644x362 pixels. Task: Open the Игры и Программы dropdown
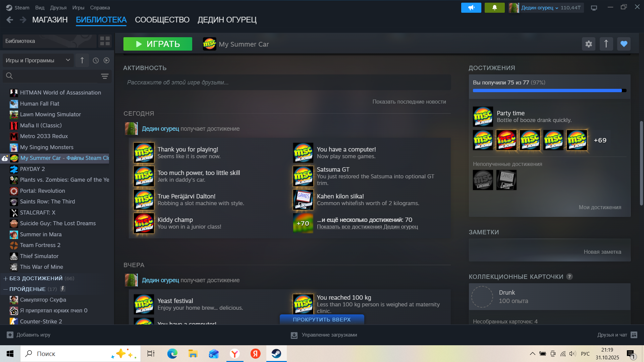[x=38, y=60]
